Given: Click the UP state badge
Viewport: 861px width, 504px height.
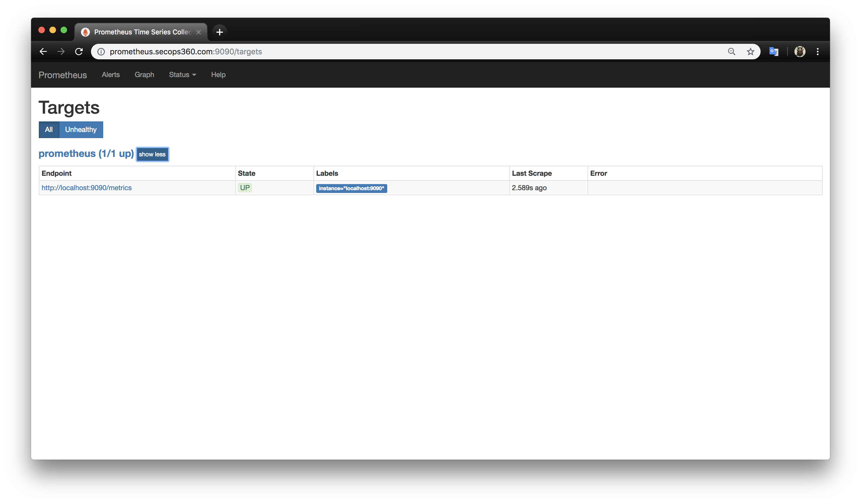Looking at the screenshot, I should pos(245,188).
